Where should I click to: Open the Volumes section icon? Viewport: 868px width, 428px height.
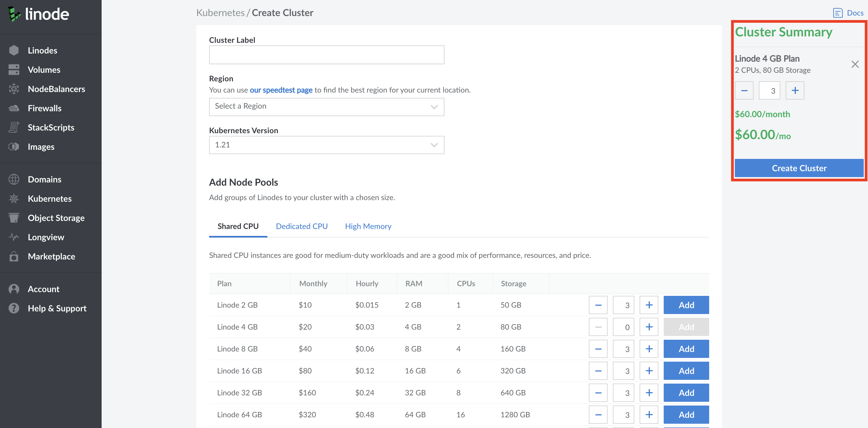click(x=14, y=70)
